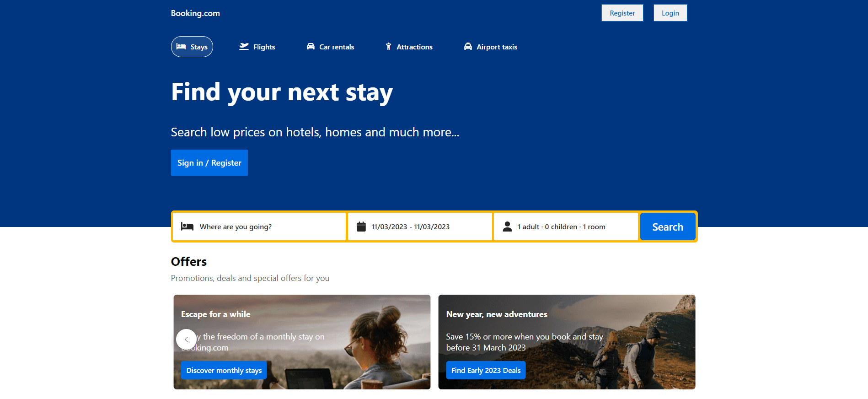
Task: Click the blue Search button
Action: [668, 226]
